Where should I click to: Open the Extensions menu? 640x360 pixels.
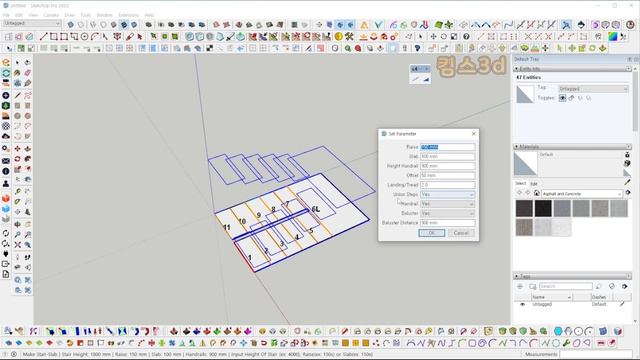128,15
